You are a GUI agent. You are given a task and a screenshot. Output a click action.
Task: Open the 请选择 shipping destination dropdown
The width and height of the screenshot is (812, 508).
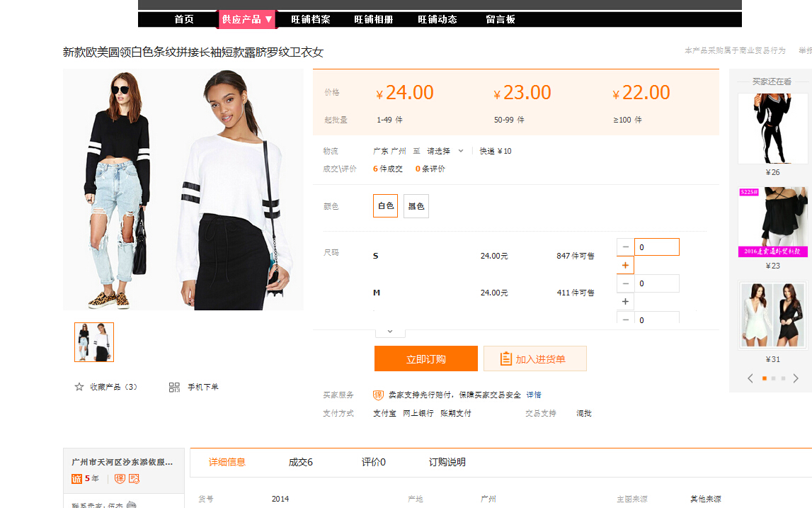[445, 151]
